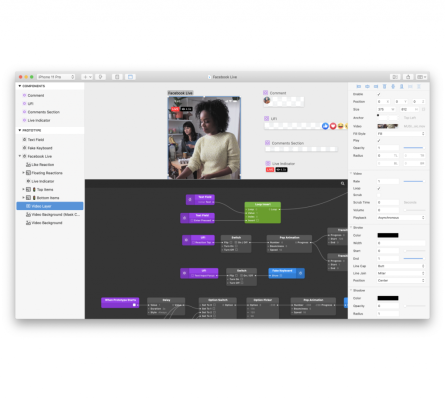Click the record/preview icon in the top-right toolbar
This screenshot has height=400, width=445.
pyautogui.click(x=395, y=77)
